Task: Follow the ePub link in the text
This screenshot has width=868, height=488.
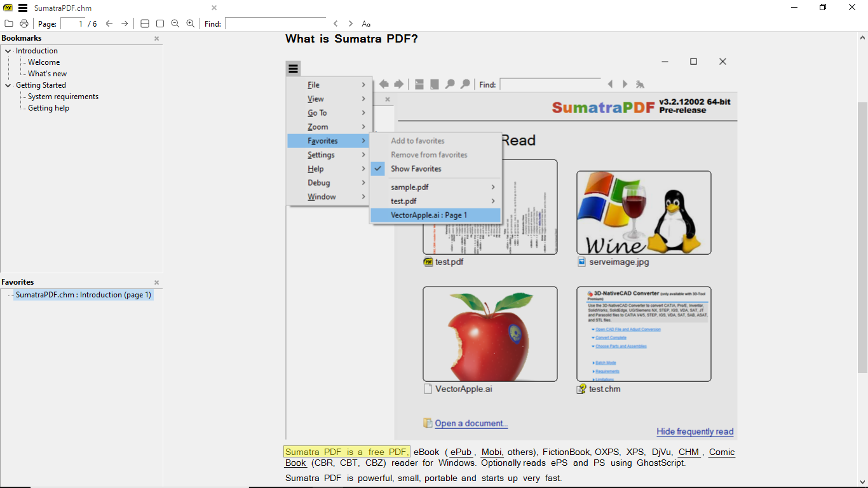Action: (x=461, y=452)
